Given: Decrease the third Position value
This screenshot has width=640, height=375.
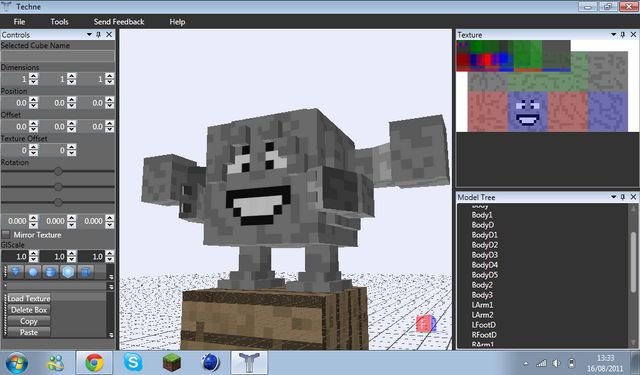Looking at the screenshot, I should (x=109, y=105).
